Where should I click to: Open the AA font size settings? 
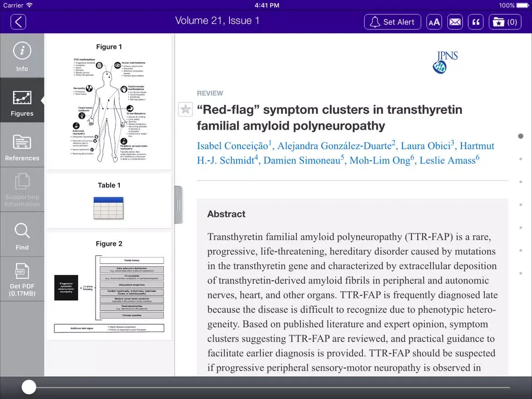[x=434, y=22]
